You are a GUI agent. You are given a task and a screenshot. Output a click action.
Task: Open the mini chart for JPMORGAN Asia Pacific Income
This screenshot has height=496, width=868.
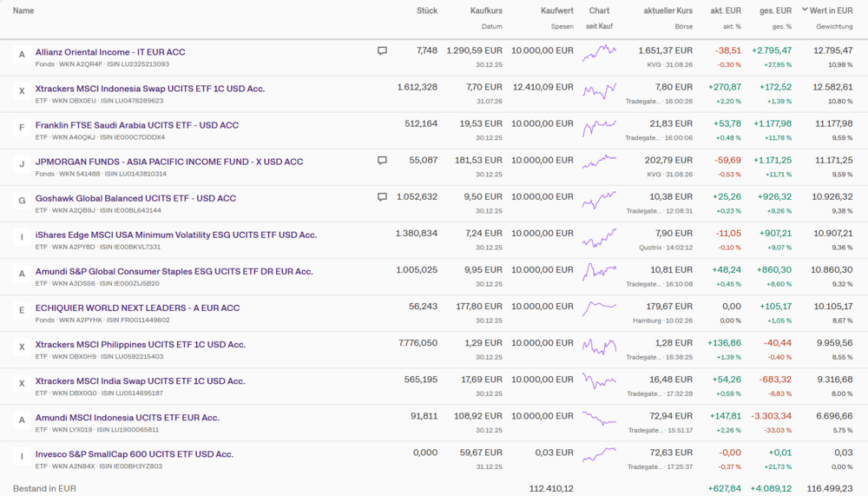click(599, 162)
